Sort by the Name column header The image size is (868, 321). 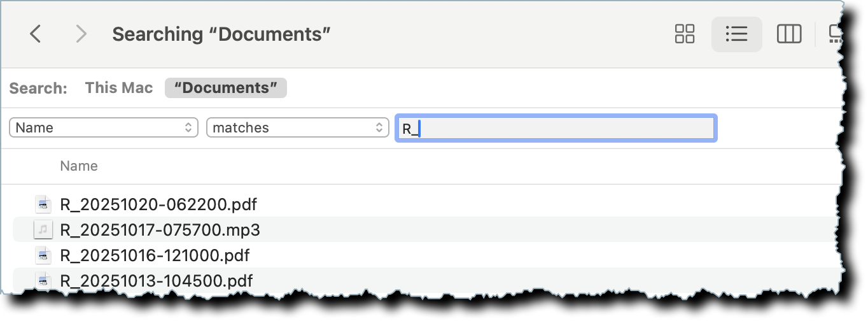[79, 166]
